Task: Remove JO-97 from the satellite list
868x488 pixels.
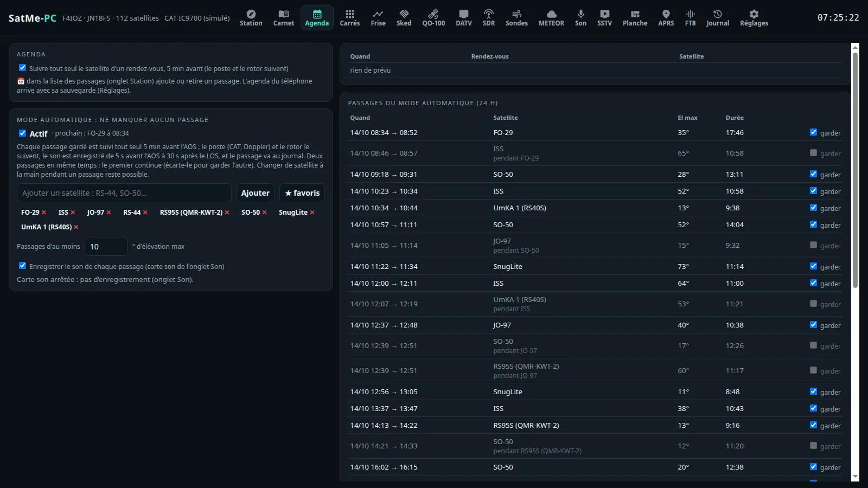Action: pyautogui.click(x=108, y=213)
